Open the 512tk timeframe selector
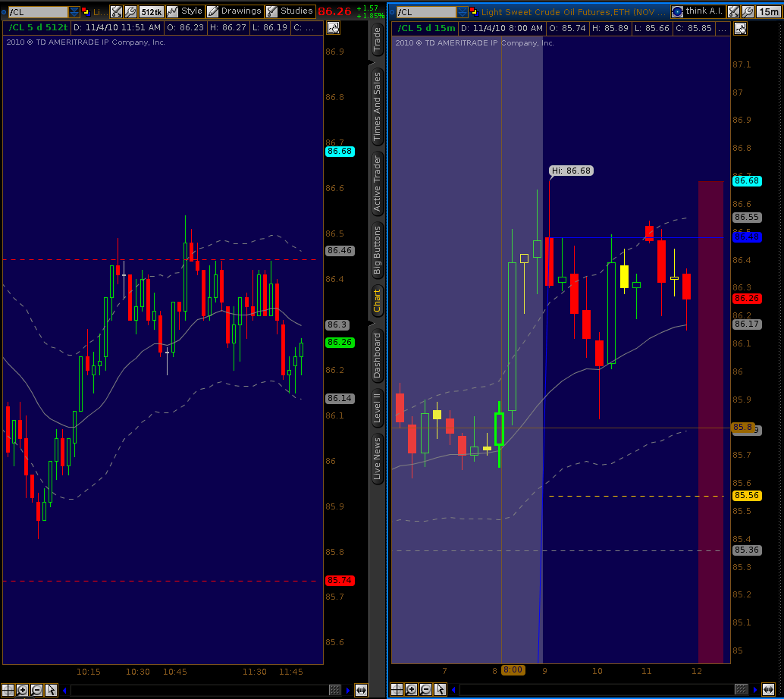 coord(151,11)
